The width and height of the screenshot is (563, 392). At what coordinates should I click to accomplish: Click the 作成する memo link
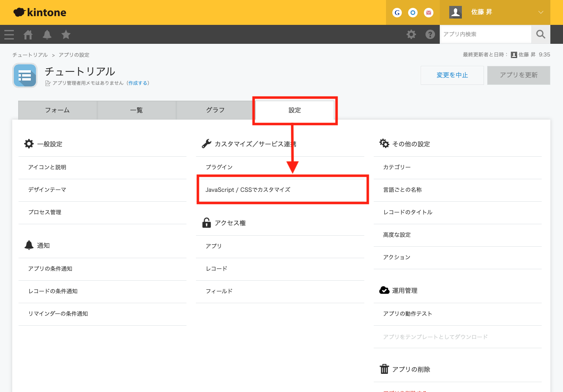138,83
